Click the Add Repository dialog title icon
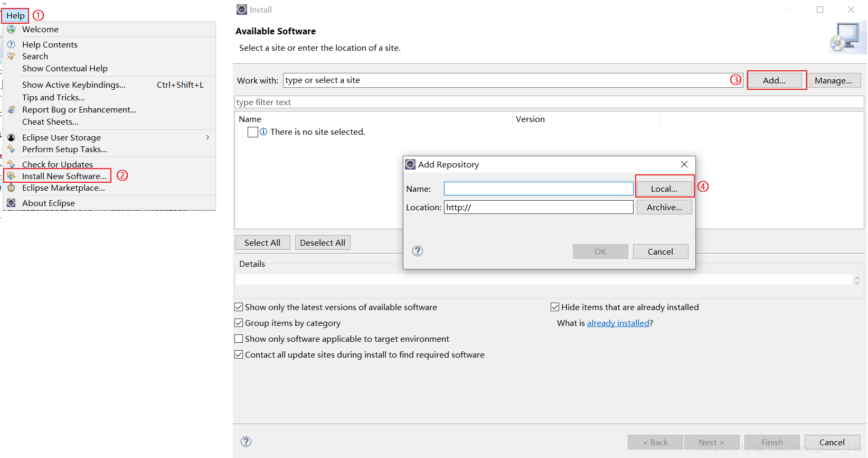Image resolution: width=868 pixels, height=458 pixels. click(x=410, y=164)
